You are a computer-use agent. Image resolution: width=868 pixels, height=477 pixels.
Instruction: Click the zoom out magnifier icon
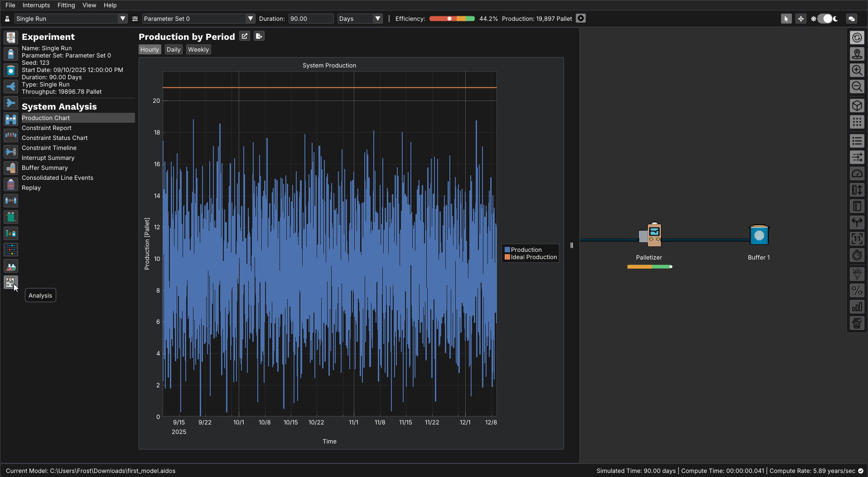click(857, 87)
